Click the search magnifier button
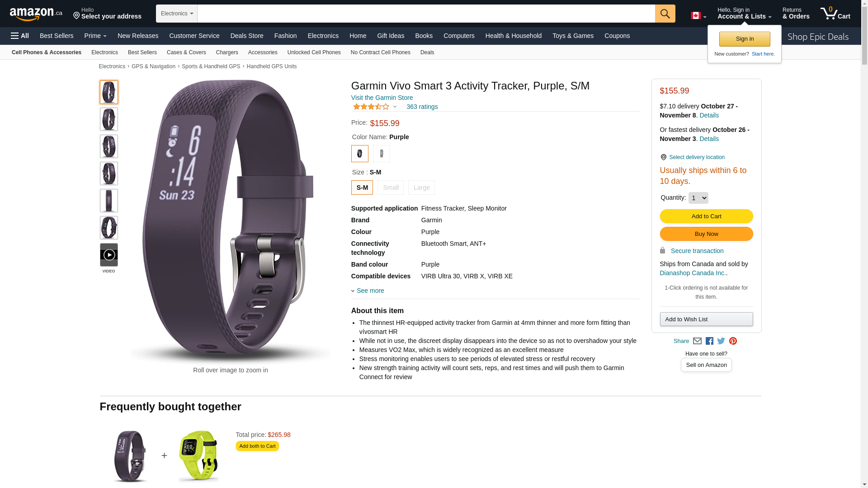 coord(665,14)
